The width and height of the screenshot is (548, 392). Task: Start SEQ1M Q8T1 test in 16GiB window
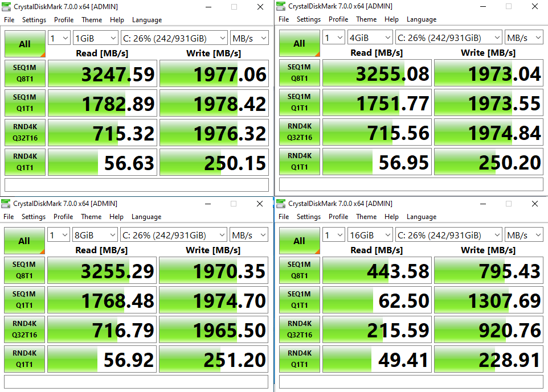pyautogui.click(x=299, y=270)
